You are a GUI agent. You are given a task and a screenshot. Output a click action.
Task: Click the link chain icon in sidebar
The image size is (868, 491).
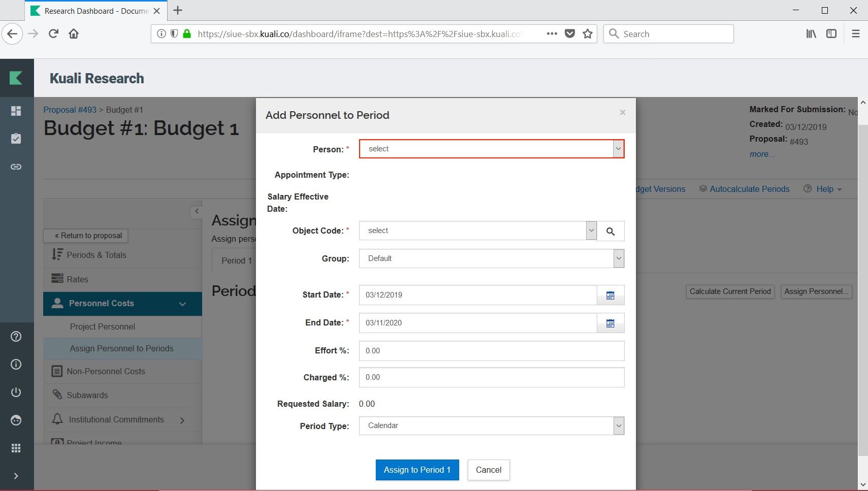point(16,167)
